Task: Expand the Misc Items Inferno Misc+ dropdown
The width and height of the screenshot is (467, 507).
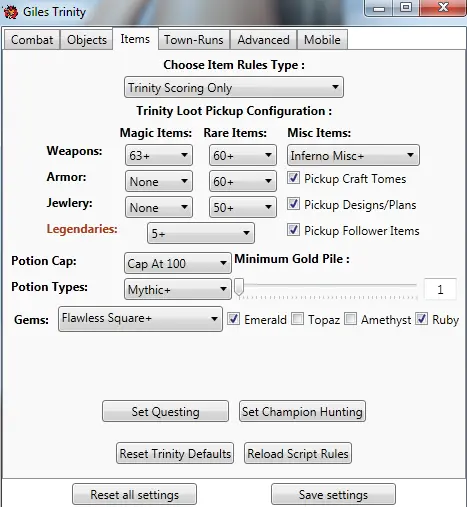Action: point(353,155)
